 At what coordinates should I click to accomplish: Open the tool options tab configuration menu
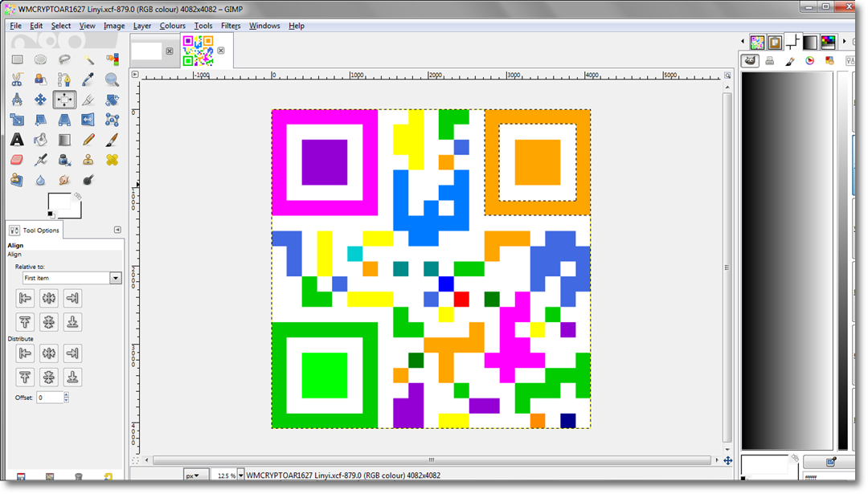pyautogui.click(x=117, y=230)
